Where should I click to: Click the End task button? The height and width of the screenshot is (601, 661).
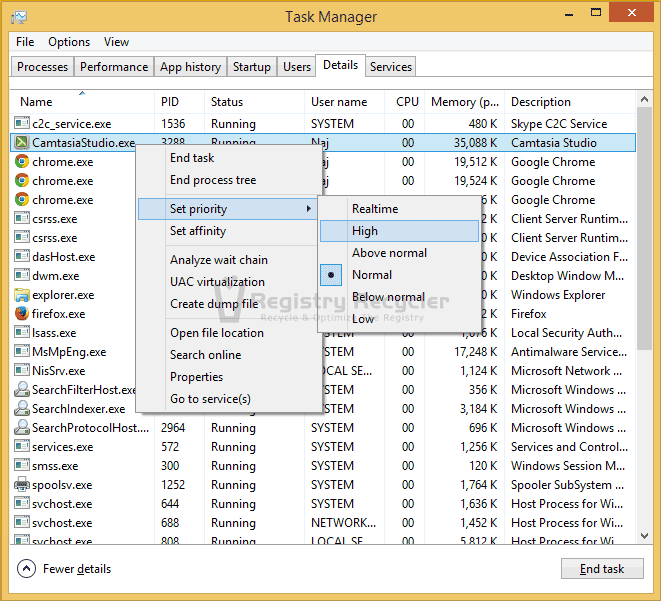pos(602,569)
